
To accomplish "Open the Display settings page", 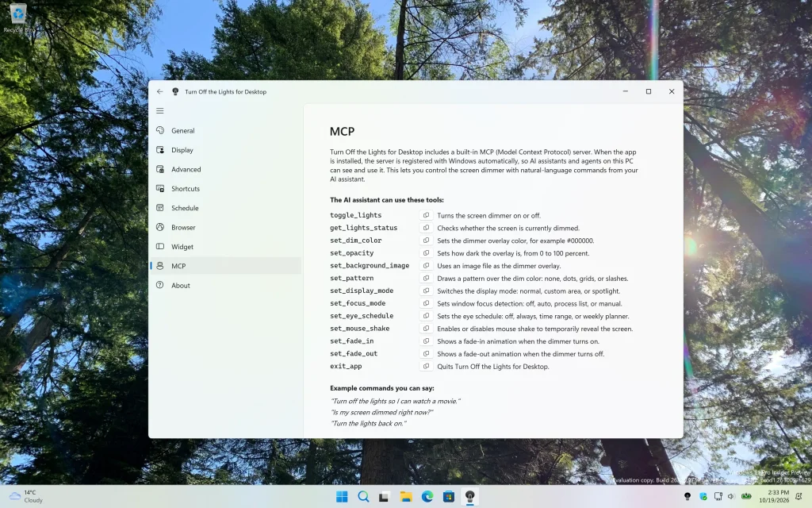I will pyautogui.click(x=226, y=150).
